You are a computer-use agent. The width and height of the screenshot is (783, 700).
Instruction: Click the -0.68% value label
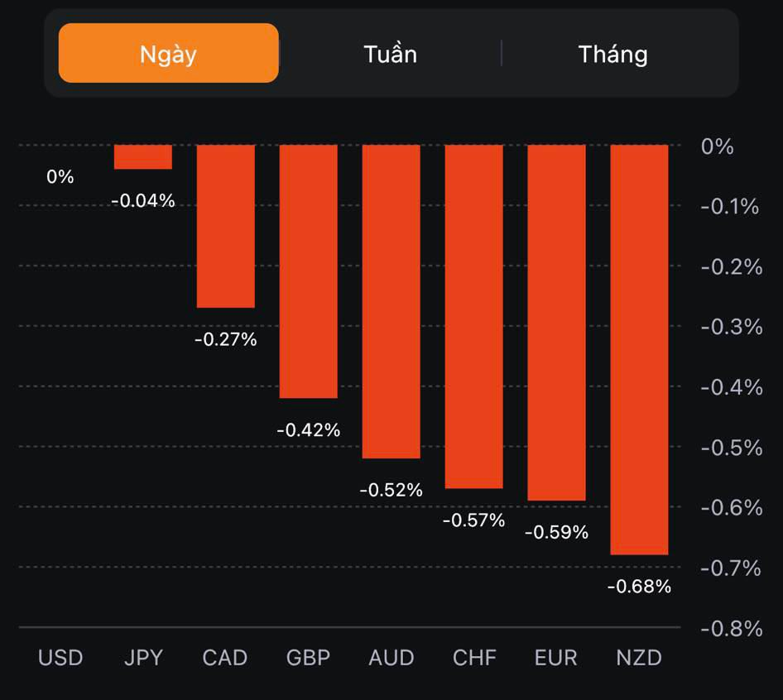tap(639, 587)
